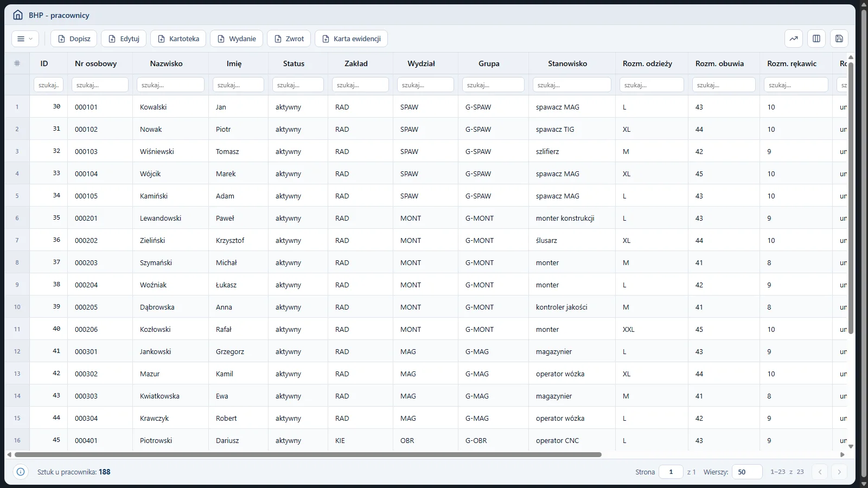Click the Wydanie toolbar button
This screenshot has width=868, height=488.
pyautogui.click(x=237, y=38)
